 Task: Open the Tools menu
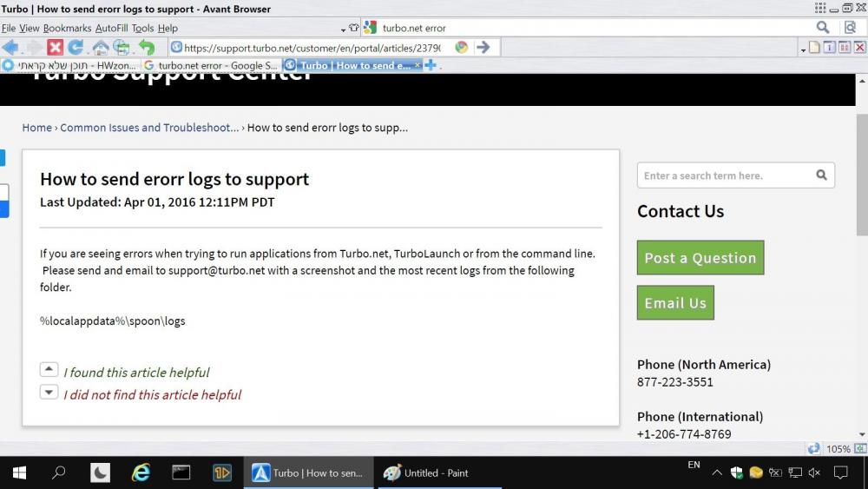(x=142, y=28)
